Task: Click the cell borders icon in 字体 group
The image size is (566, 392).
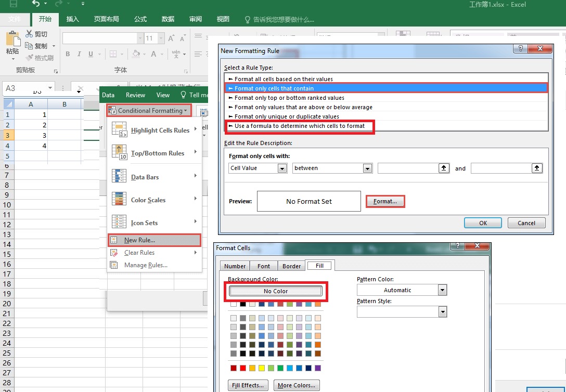Action: coord(113,54)
